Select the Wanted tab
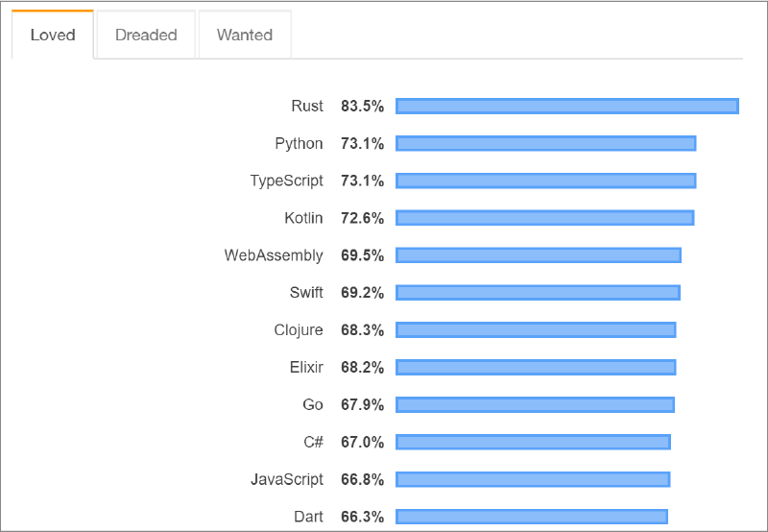Screen dimensions: 768x532 (245, 36)
